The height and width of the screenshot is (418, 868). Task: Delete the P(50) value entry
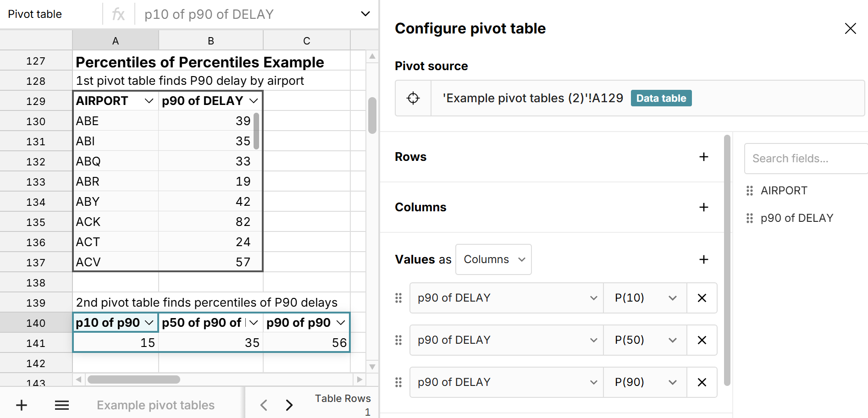point(702,340)
